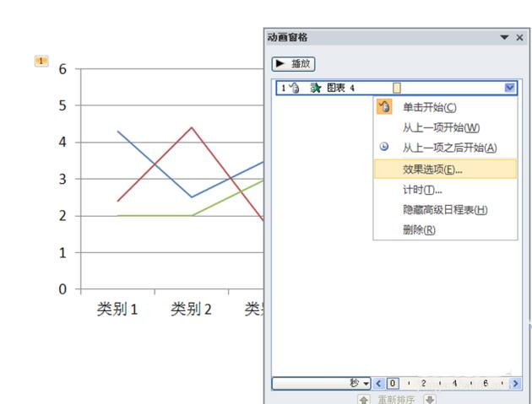Click animation tag 1 beside the chart

tap(41, 62)
